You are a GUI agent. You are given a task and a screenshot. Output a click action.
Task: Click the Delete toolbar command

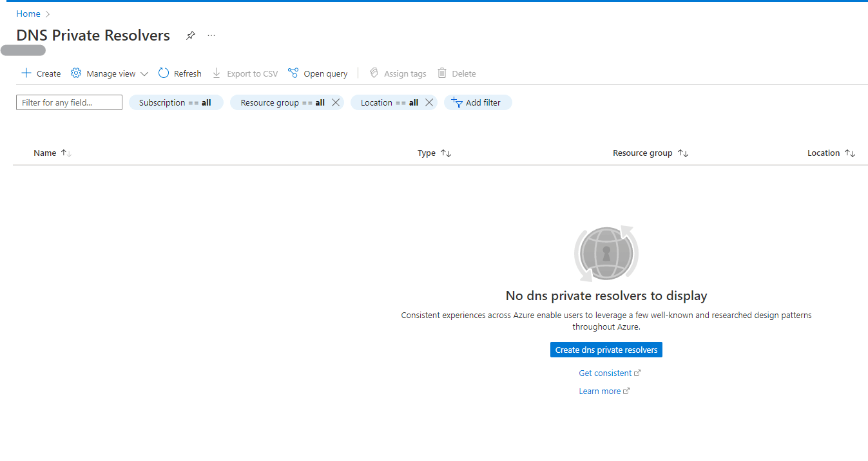pos(457,73)
